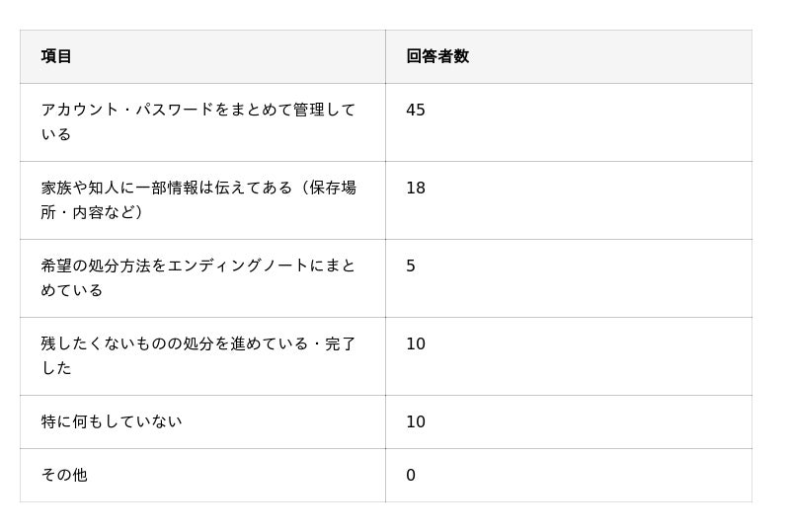The image size is (790, 532).
Task: Click the 項目 column header
Action: click(x=56, y=56)
